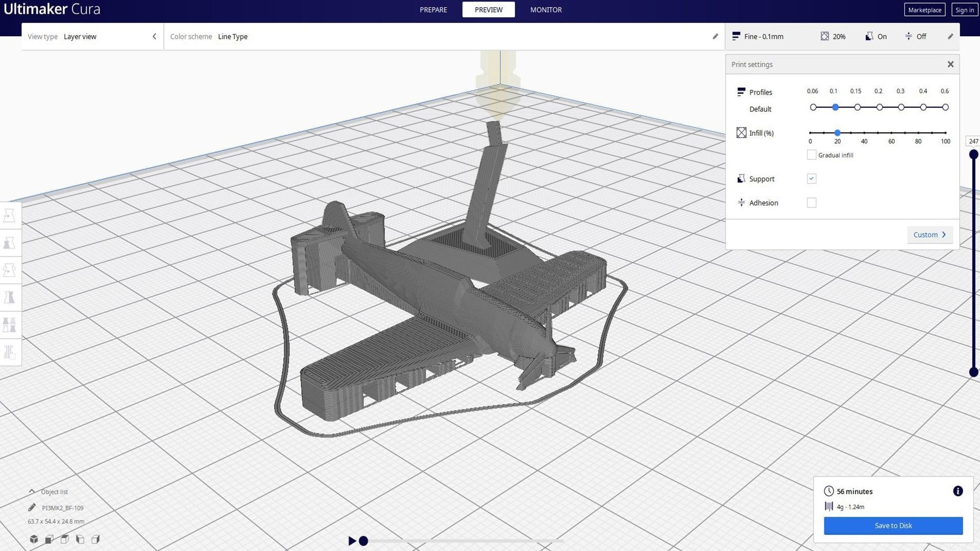This screenshot has height=551, width=980.
Task: Open Custom print settings
Action: point(929,235)
